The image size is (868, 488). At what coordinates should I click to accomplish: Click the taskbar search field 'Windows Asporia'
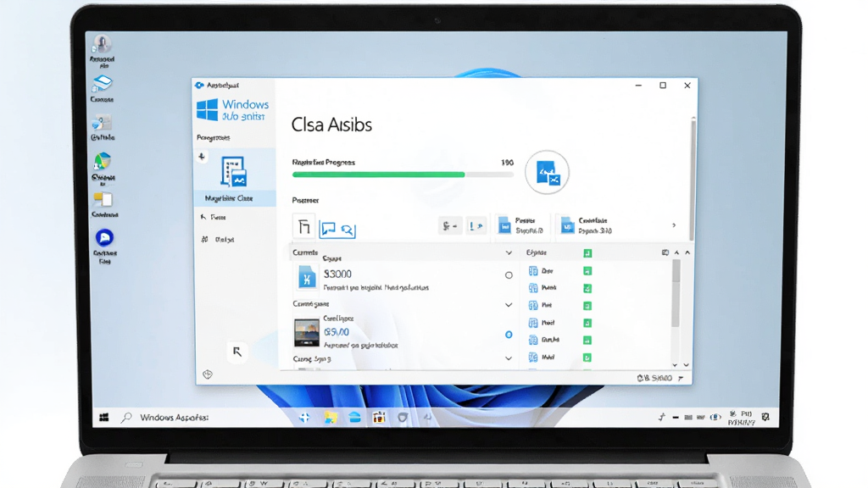tap(174, 418)
